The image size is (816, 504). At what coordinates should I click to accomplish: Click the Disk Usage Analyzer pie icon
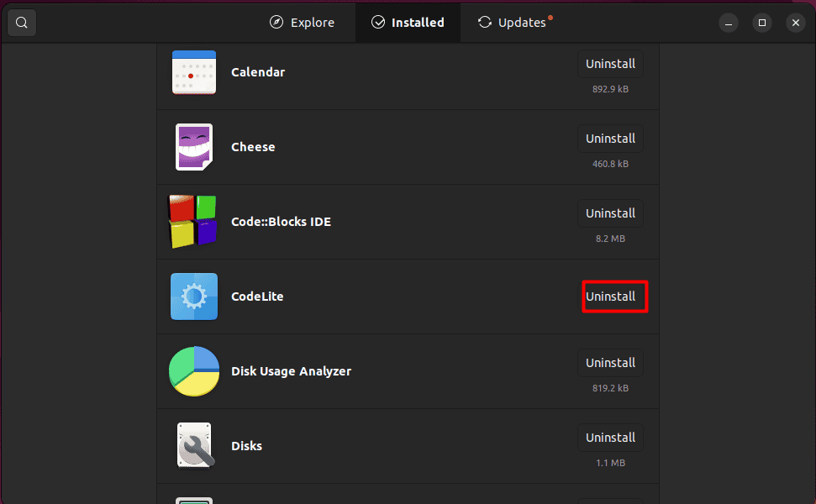pos(194,371)
